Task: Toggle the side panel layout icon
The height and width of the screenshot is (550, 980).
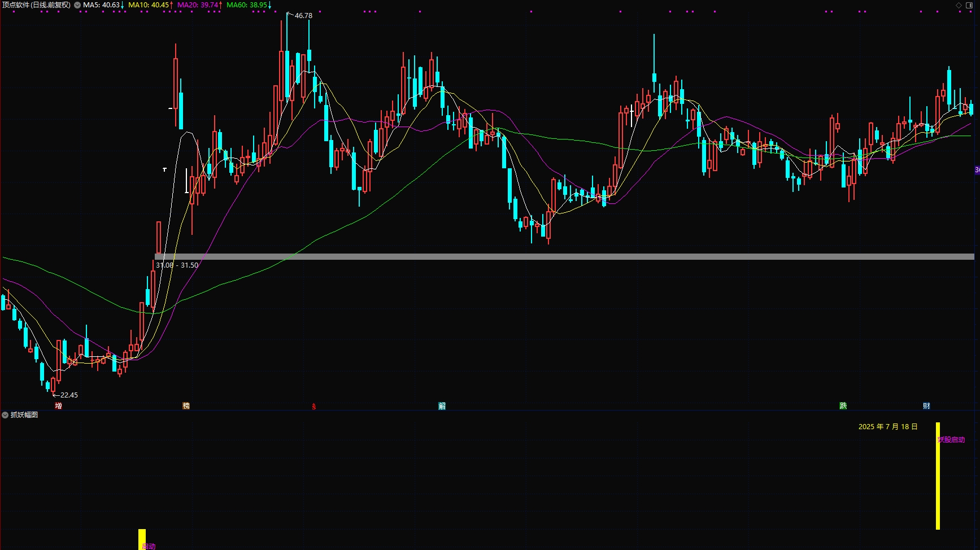Action: coord(968,5)
